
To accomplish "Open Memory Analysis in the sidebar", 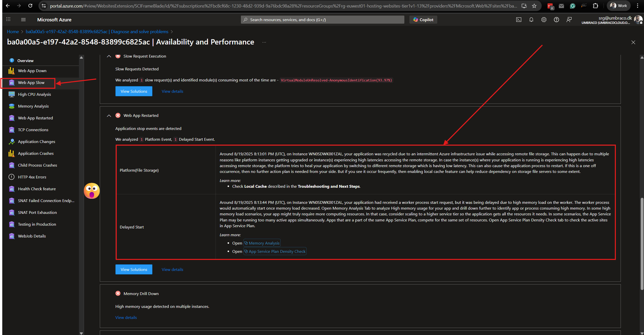I will point(33,106).
